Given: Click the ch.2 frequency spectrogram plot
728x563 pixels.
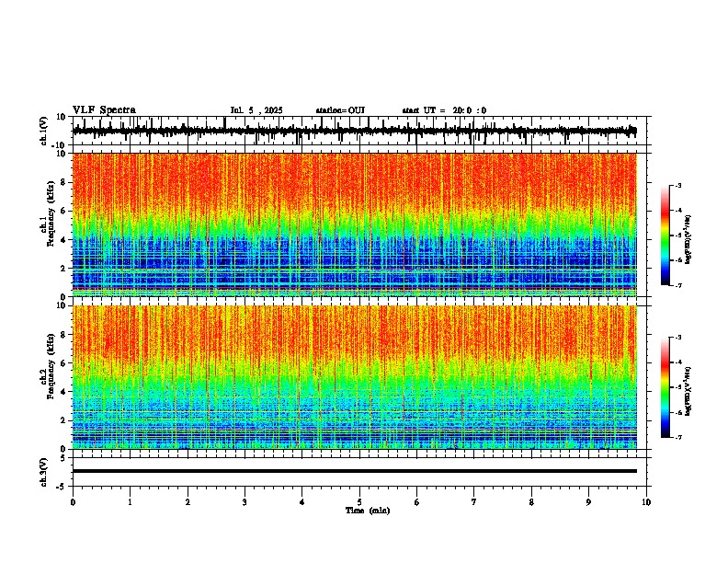Looking at the screenshot, I should (355, 377).
